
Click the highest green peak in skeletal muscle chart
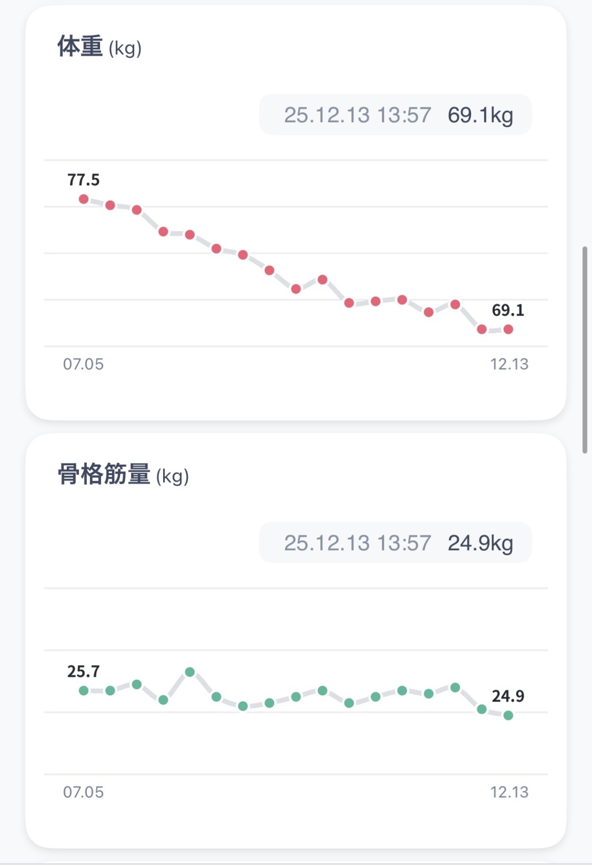click(190, 672)
